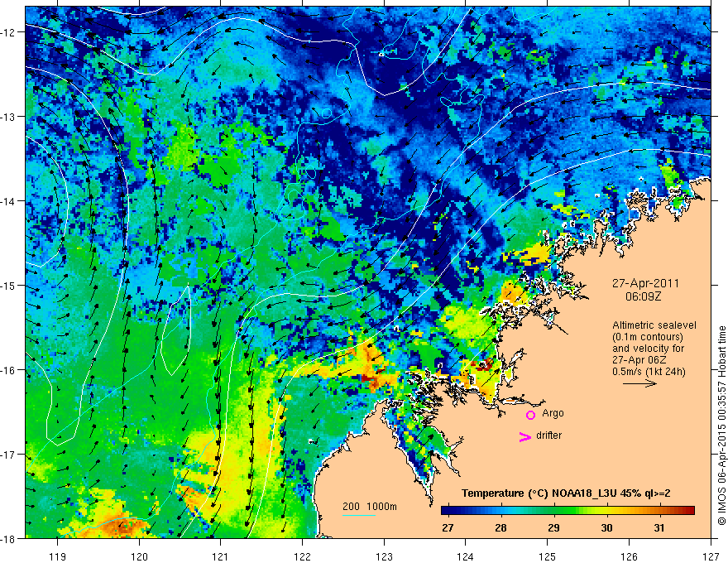Click the '(0.1m contours)' text

647,337
